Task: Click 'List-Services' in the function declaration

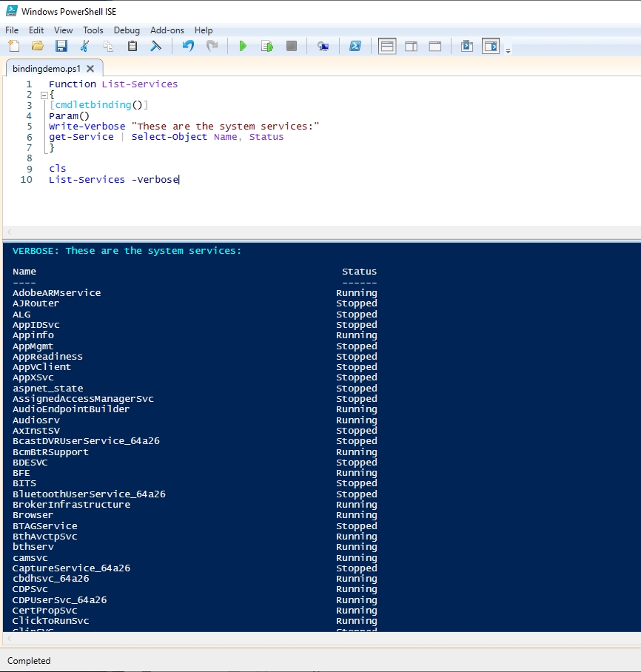Action: [x=139, y=84]
